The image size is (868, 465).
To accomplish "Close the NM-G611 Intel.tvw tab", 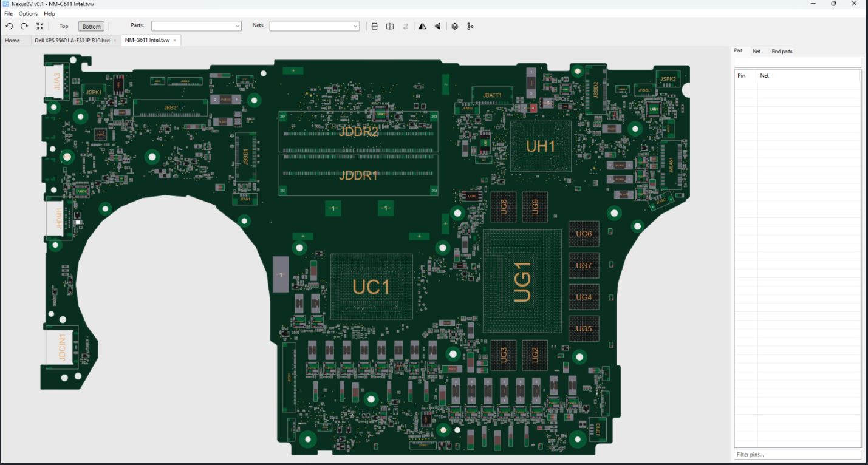I will click(174, 41).
